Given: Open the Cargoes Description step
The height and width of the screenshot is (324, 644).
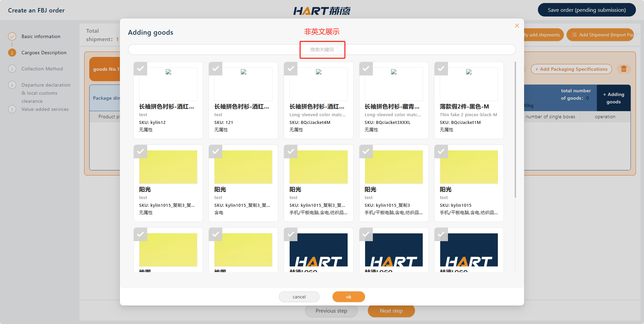Looking at the screenshot, I should (x=44, y=53).
